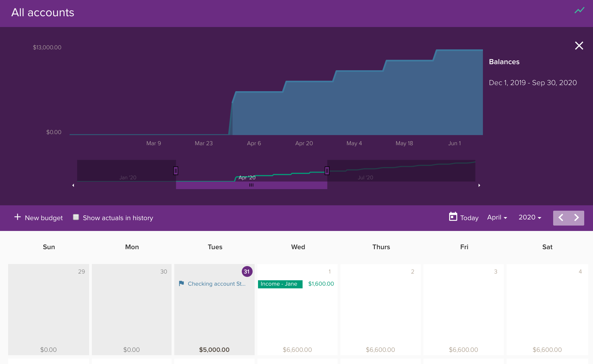Go to previous month with left chevron
This screenshot has width=593, height=364.
pos(561,218)
